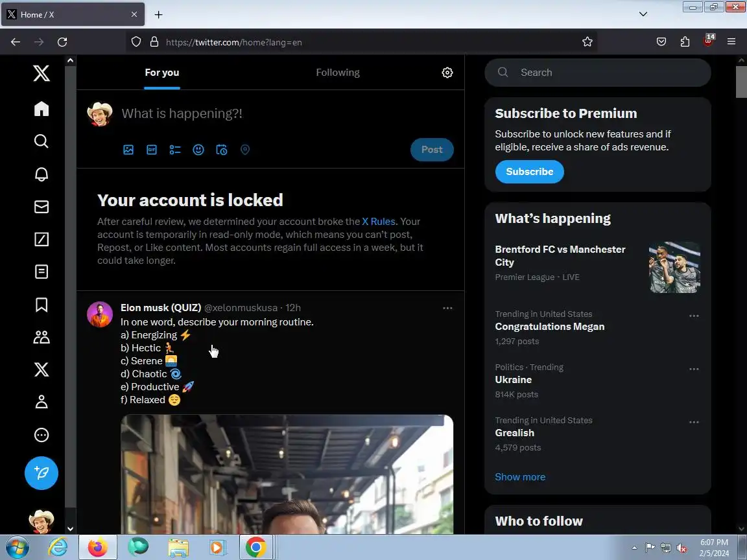The image size is (747, 560).
Task: Open Internet Explorer from taskbar
Action: 58,548
